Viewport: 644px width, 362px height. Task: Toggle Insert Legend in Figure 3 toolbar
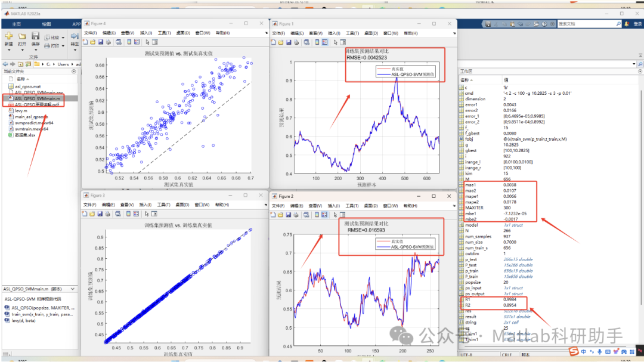point(136,214)
